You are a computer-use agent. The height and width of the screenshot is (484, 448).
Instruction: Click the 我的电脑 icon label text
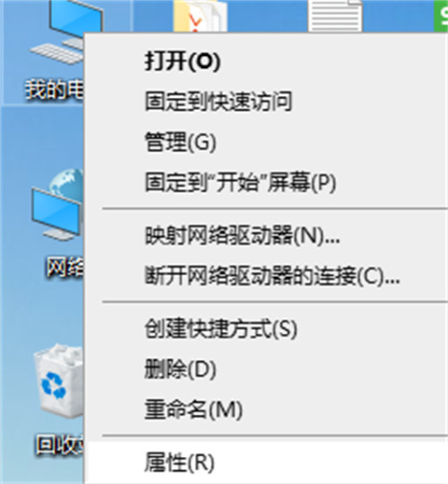click(x=55, y=90)
